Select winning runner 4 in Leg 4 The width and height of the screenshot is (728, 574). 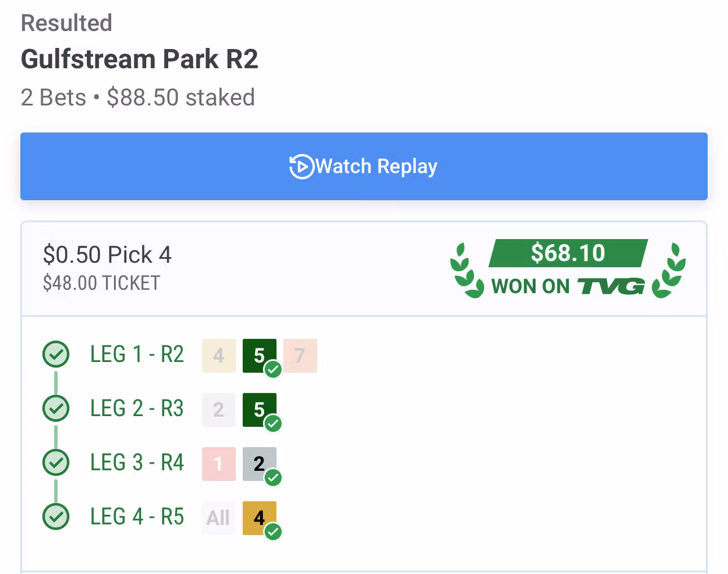click(x=259, y=518)
